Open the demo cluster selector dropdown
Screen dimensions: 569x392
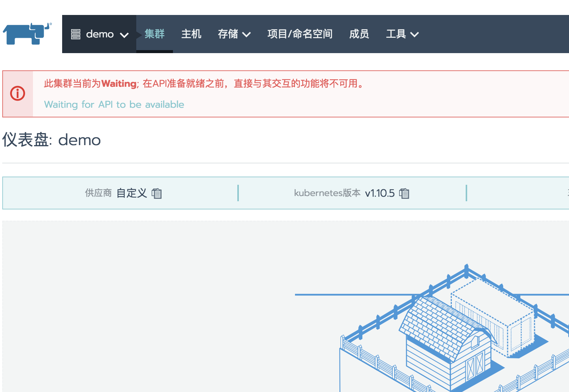coord(99,34)
